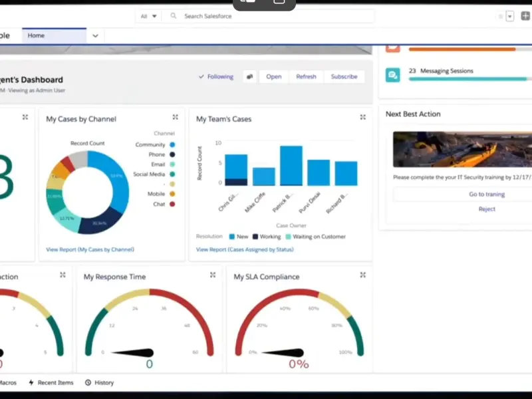
Task: Open the All search scope dropdown
Action: [149, 16]
